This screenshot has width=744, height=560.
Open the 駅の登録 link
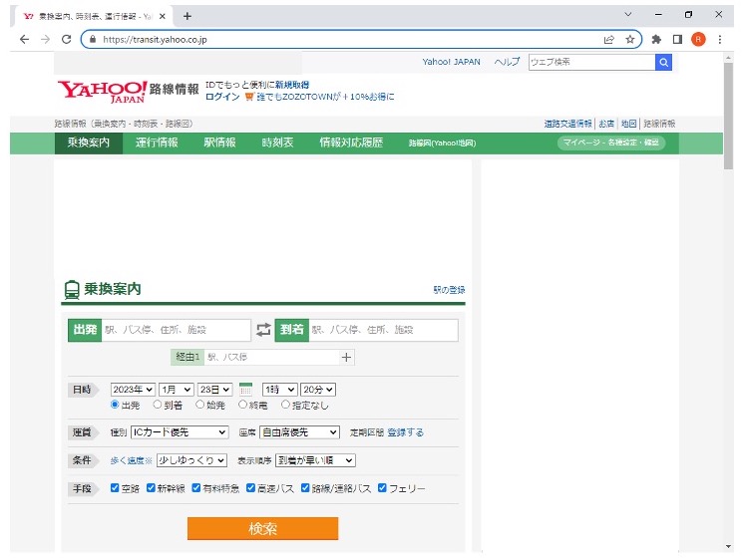(449, 290)
